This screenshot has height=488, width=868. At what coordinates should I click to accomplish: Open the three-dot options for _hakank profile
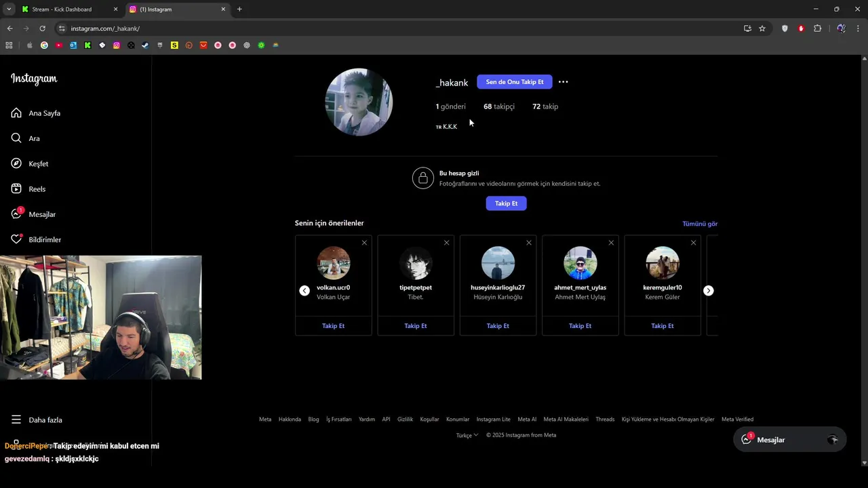(x=563, y=82)
